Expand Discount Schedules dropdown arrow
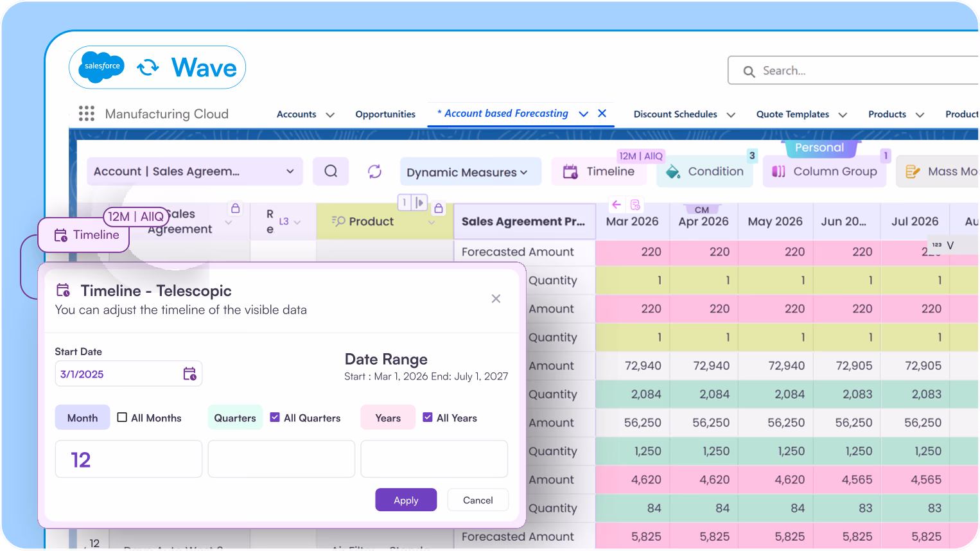The width and height of the screenshot is (980, 551). pyautogui.click(x=731, y=115)
